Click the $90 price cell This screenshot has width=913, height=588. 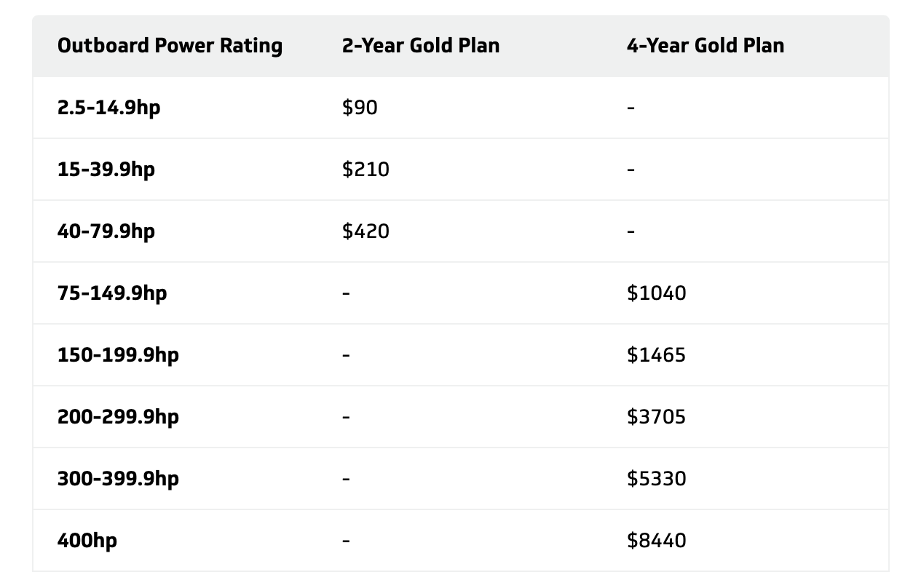360,108
